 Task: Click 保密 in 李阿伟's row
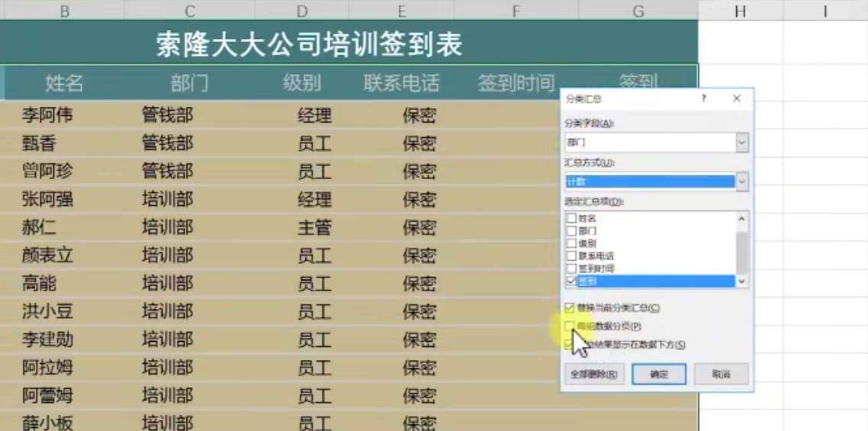419,115
